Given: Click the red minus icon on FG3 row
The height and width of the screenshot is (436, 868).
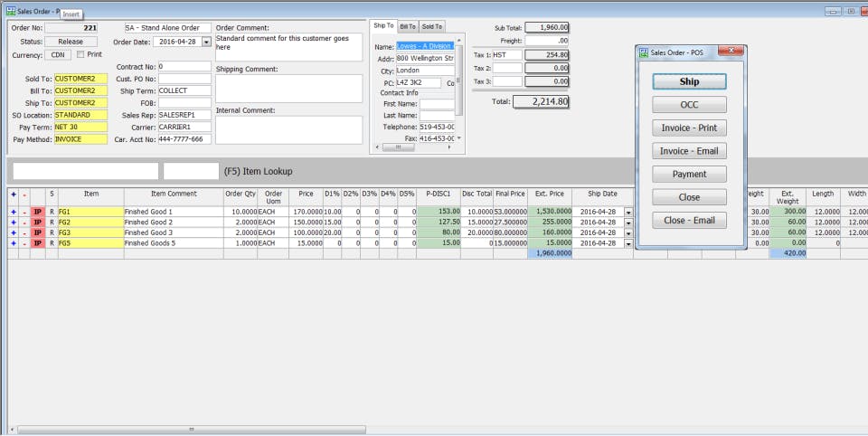Looking at the screenshot, I should tap(24, 232).
